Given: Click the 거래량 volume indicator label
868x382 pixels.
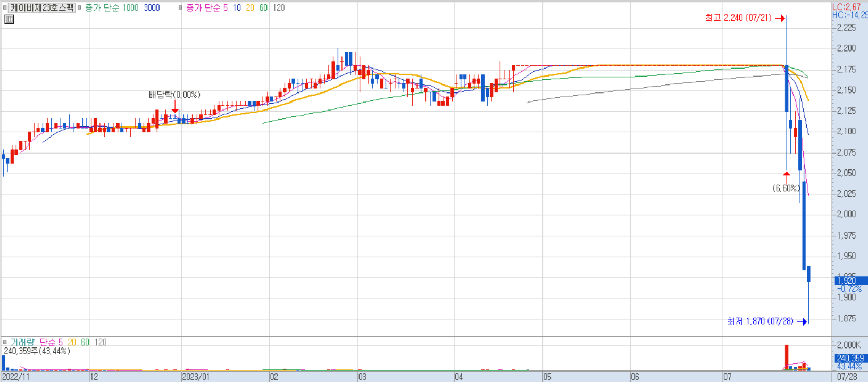Looking at the screenshot, I should coord(22,342).
